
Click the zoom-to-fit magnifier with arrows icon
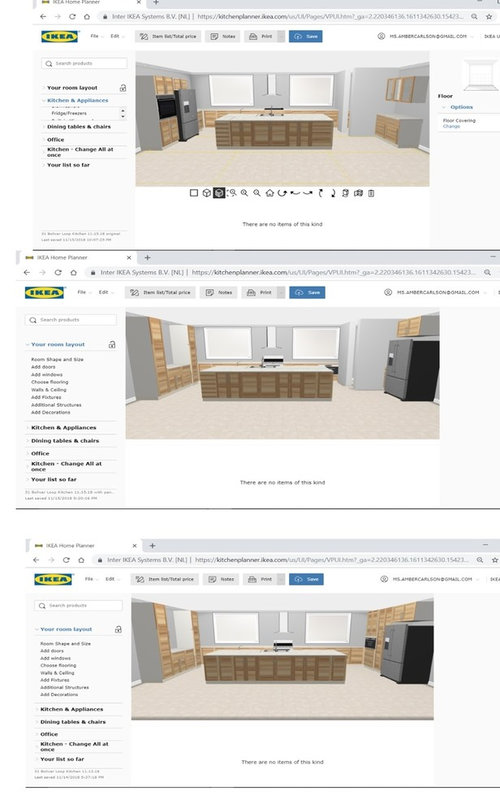[232, 193]
